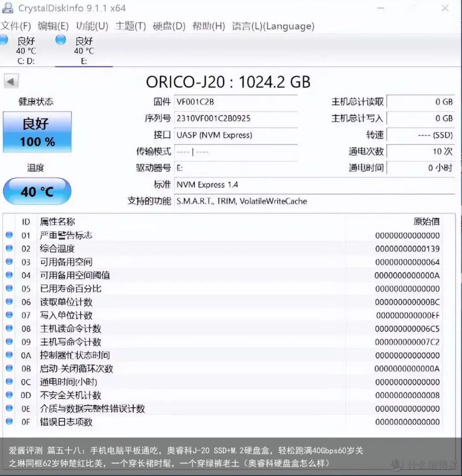Click the status dot for attribute 07 写入单位计数
The height and width of the screenshot is (476, 462).
coord(9,315)
